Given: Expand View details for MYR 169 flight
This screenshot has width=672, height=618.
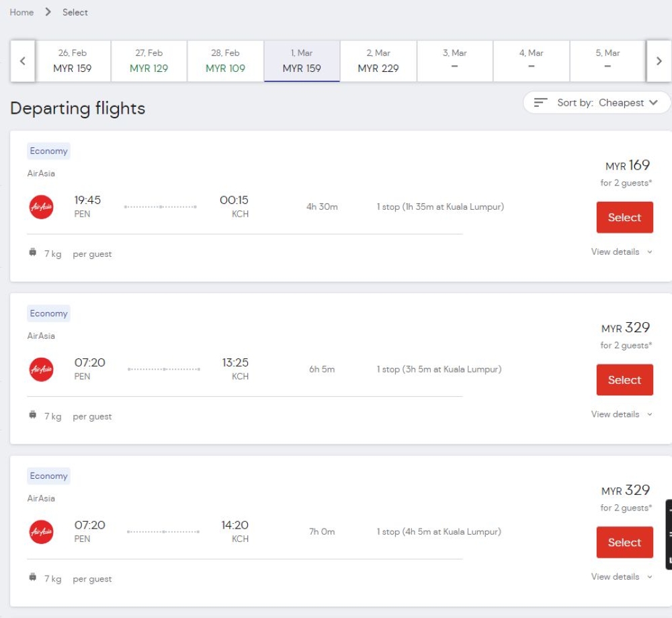Looking at the screenshot, I should 622,252.
